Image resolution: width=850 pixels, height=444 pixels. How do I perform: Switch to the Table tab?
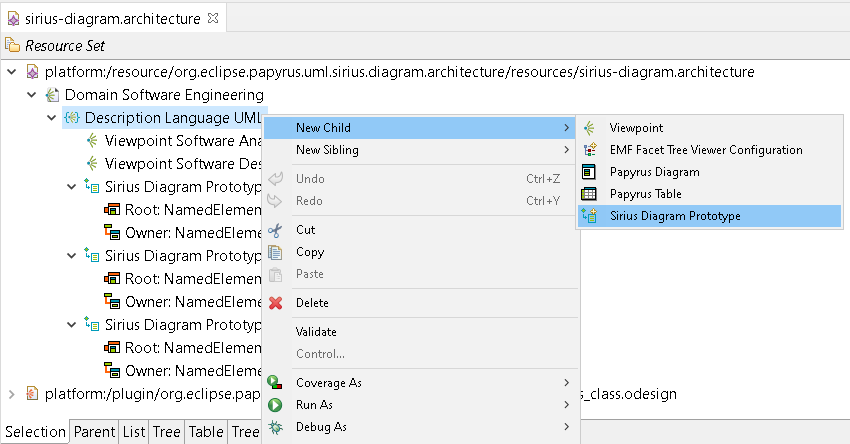tap(206, 432)
